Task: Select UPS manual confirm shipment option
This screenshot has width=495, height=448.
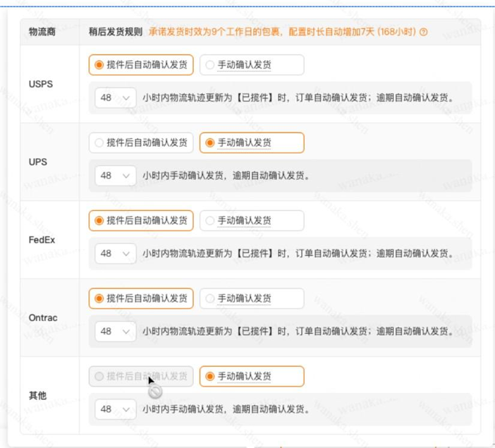Action: coord(252,143)
